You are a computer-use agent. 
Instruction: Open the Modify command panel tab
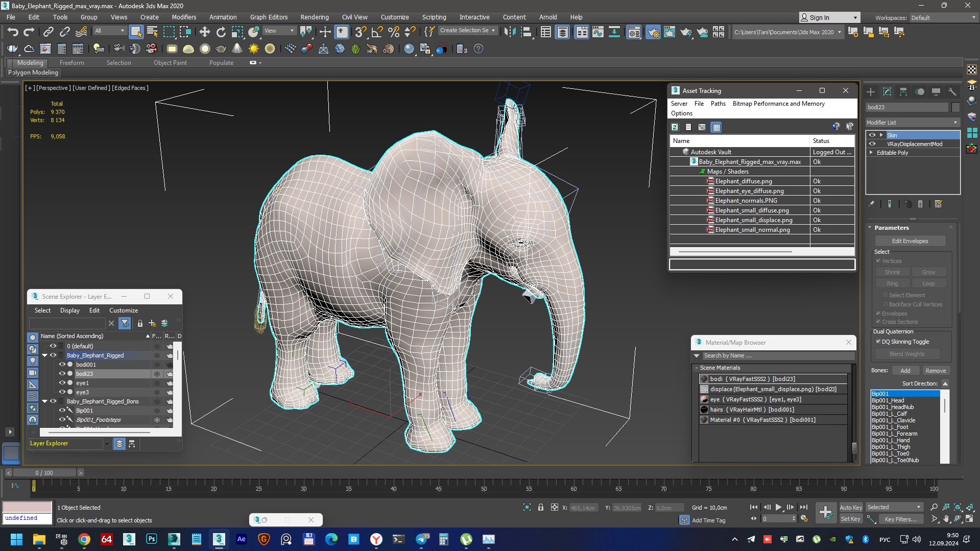887,92
